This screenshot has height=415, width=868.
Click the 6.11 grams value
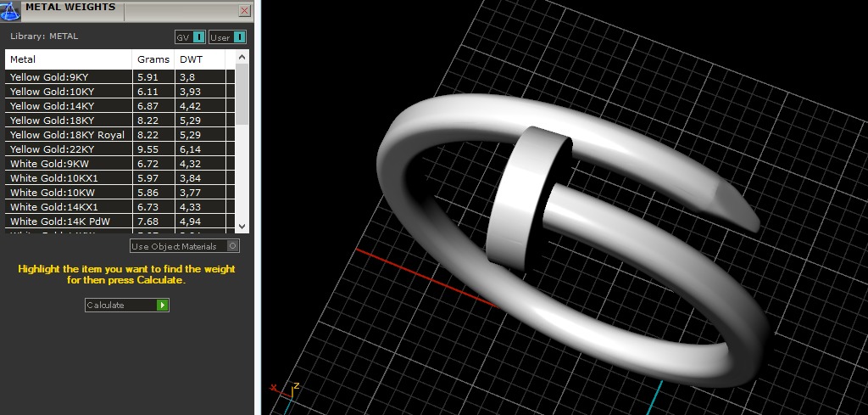pyautogui.click(x=147, y=92)
